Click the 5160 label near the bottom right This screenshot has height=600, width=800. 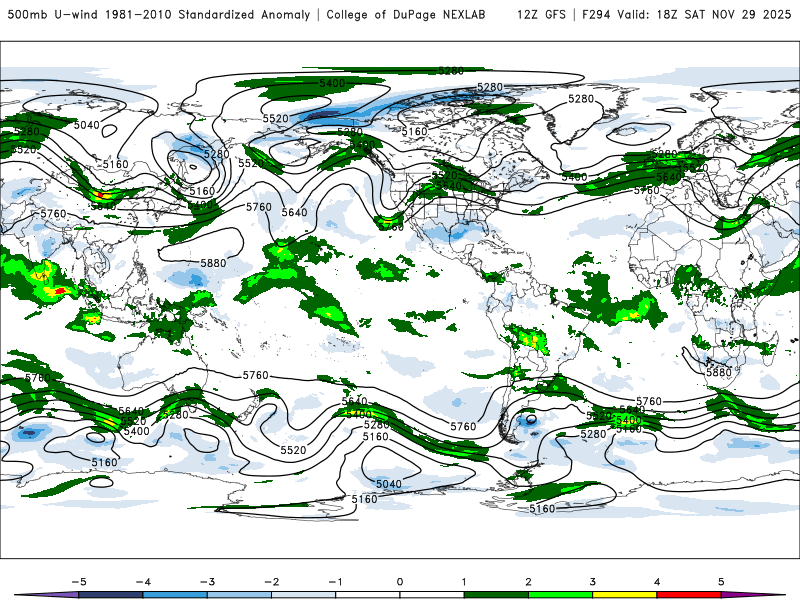[542, 508]
